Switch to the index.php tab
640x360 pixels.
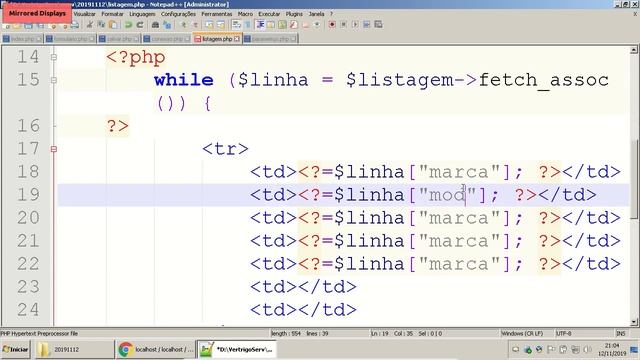click(x=22, y=39)
